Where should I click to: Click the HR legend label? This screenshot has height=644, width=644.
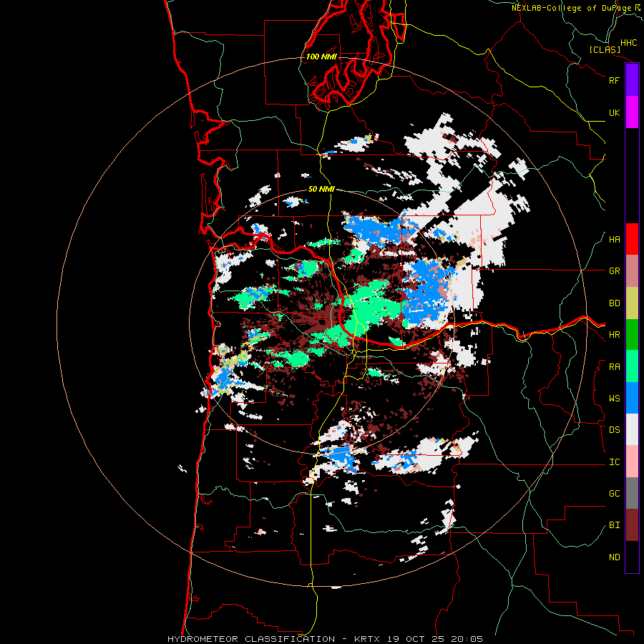coord(614,335)
